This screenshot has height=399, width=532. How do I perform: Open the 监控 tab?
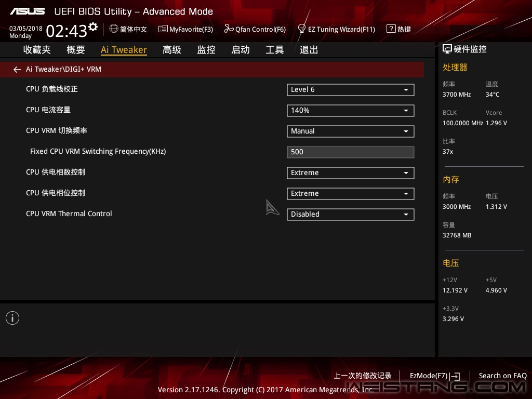(206, 50)
